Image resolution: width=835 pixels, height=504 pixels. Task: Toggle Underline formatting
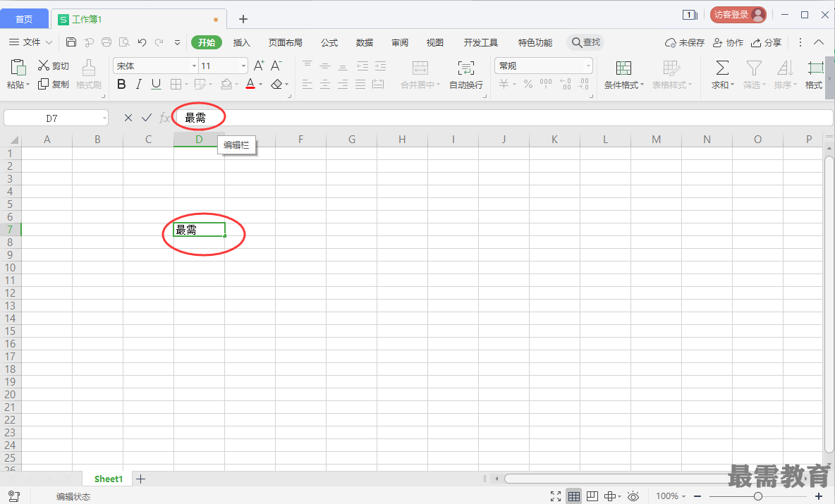pos(156,84)
